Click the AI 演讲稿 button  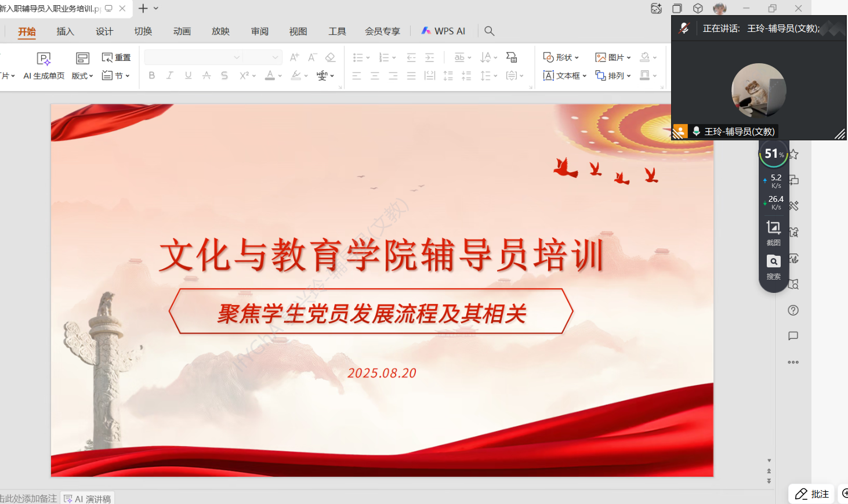[x=88, y=499]
